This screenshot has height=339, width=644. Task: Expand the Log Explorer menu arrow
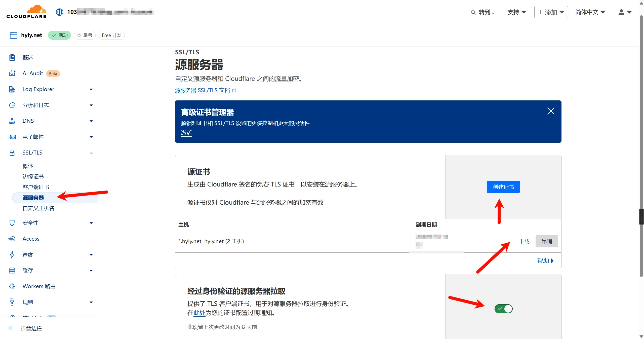[91, 89]
